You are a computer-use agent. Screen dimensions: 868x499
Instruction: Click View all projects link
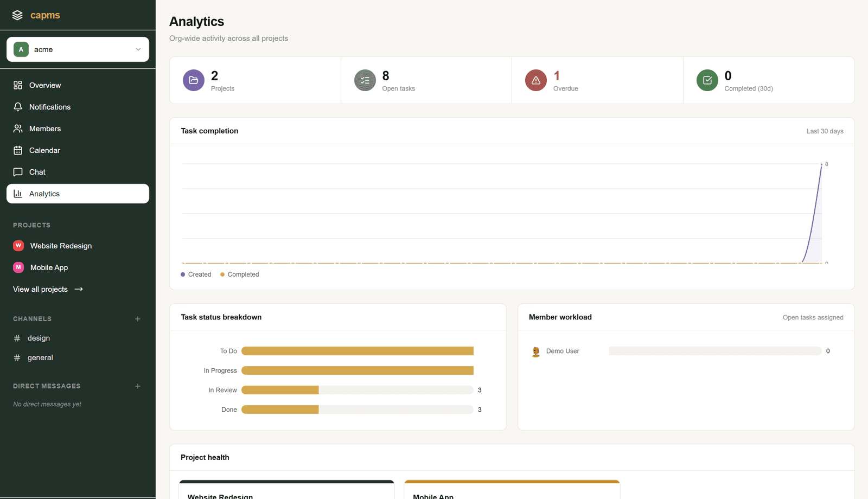click(x=48, y=289)
